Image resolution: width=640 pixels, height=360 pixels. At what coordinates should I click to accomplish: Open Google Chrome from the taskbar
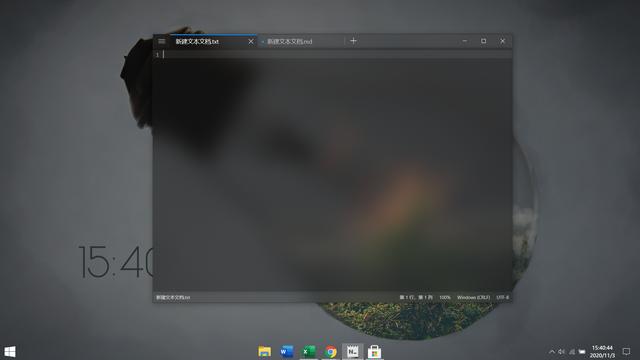[x=331, y=351]
